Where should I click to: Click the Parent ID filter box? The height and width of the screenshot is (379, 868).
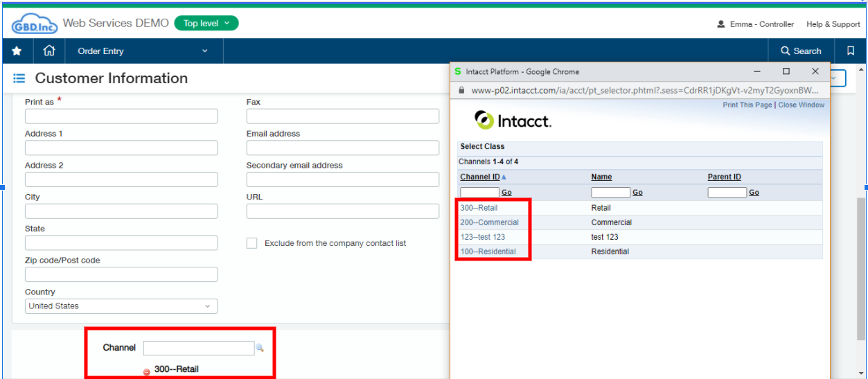click(x=727, y=192)
